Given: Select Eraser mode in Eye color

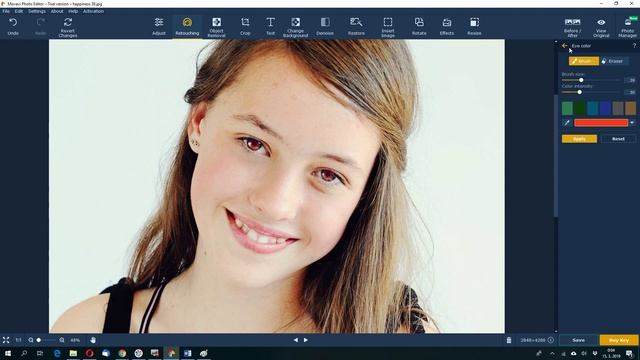Looking at the screenshot, I should 614,61.
